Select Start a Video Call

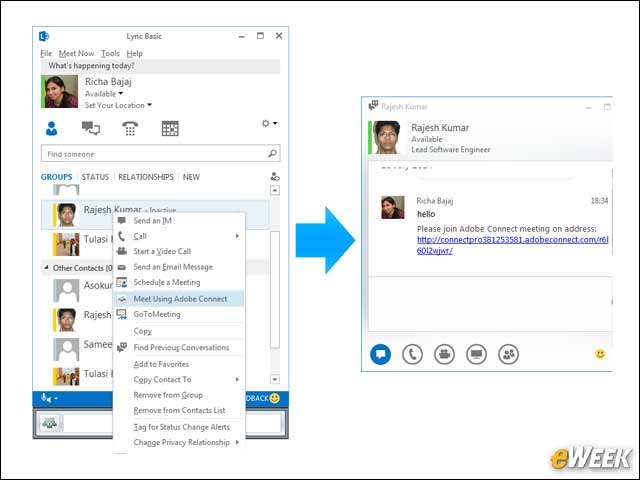pos(179,251)
